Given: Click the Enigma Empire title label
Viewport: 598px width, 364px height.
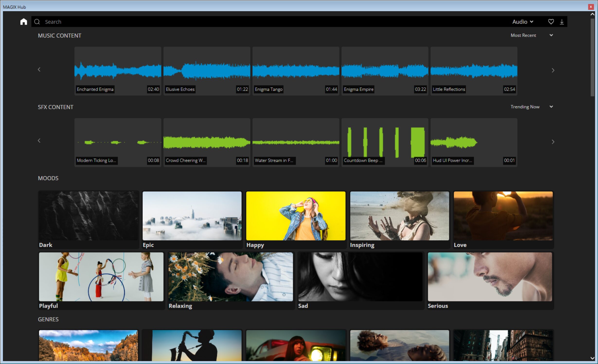Looking at the screenshot, I should (358, 89).
